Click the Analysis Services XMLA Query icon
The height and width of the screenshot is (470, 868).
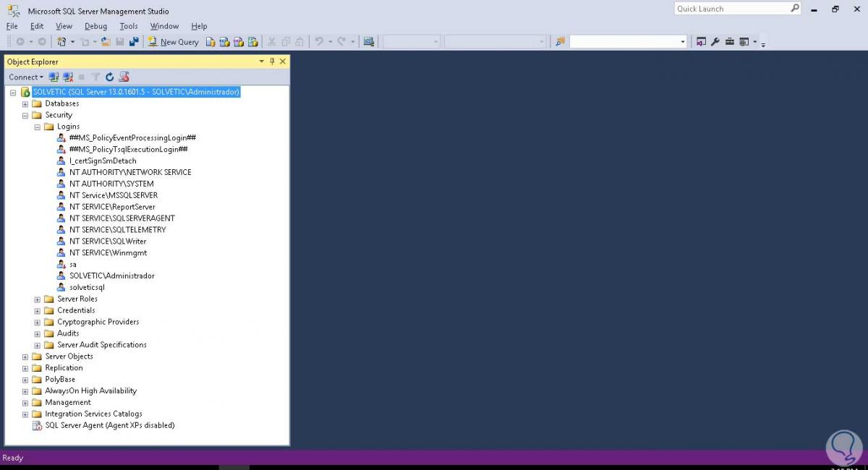[x=252, y=42]
